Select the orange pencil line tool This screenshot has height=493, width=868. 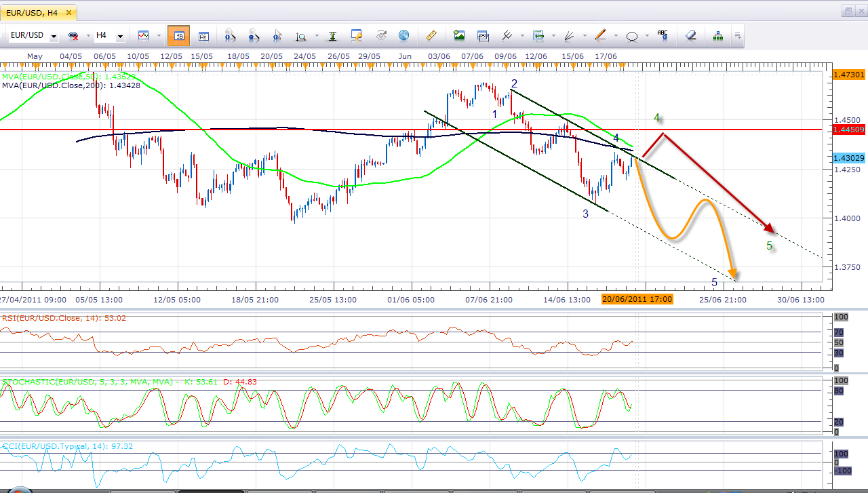coord(600,35)
